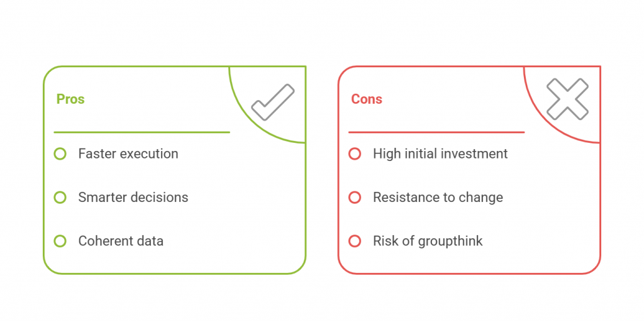
Task: Click the gray checkmark icon in Pros card
Action: 273,101
